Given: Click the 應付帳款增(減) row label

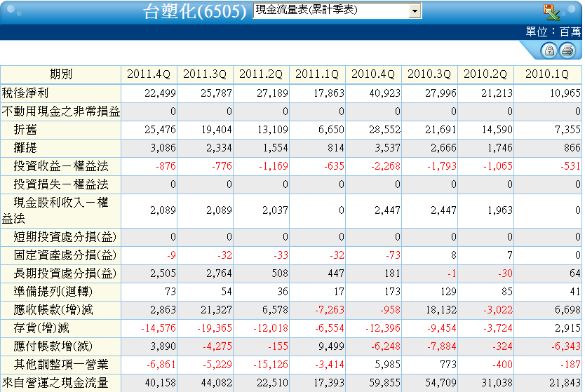Looking at the screenshot, I should tap(53, 346).
